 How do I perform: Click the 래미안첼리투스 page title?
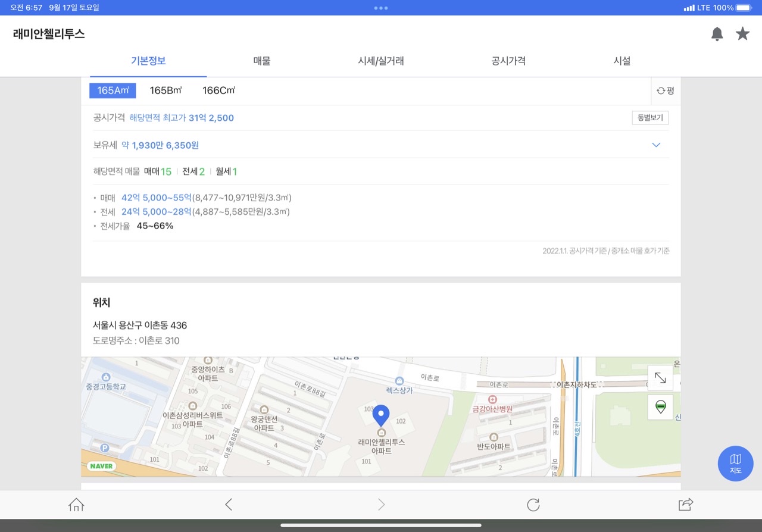click(x=49, y=34)
